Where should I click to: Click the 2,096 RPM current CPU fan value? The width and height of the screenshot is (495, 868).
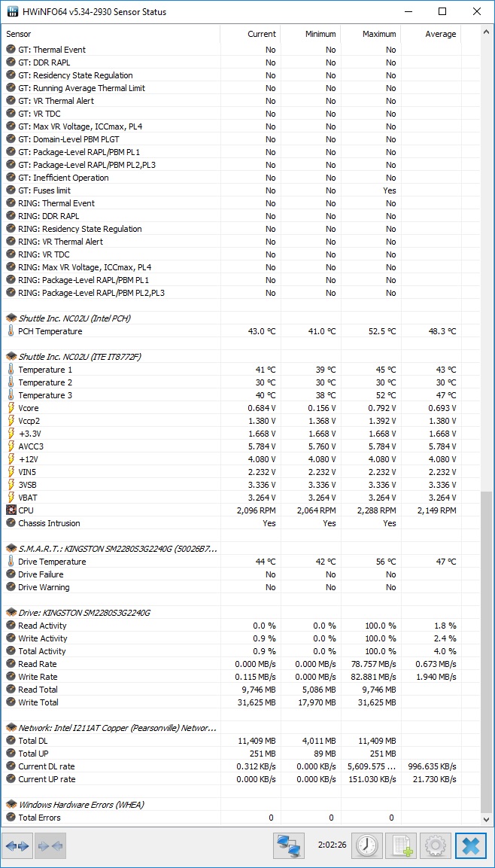(x=256, y=510)
